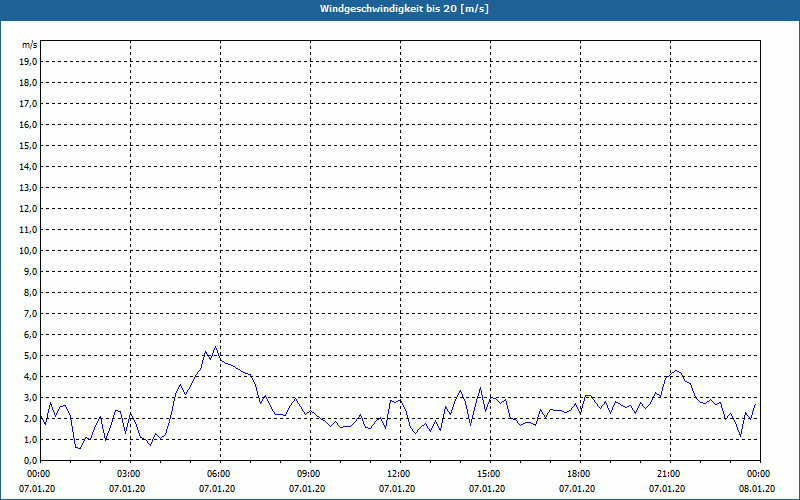The image size is (800, 500).
Task: Select the 10,0 y-axis value label
Action: tap(29, 250)
